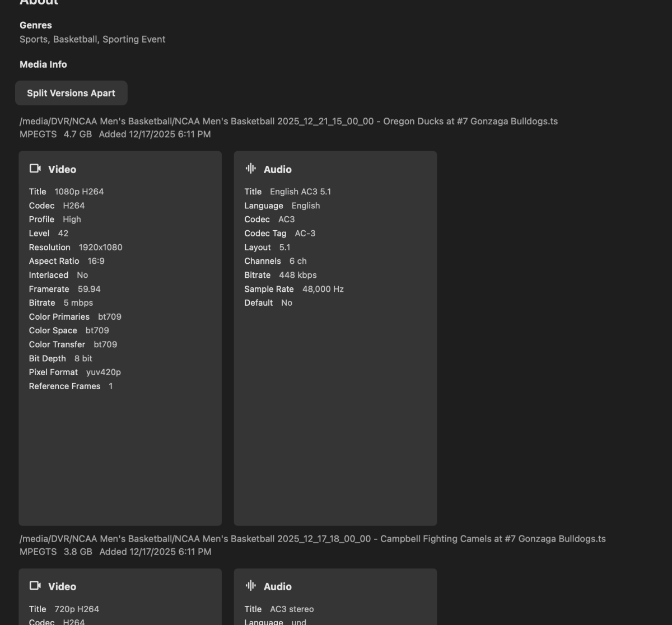
Task: Click the video camera icon on the 1080p Video panel
Action: [x=35, y=168]
